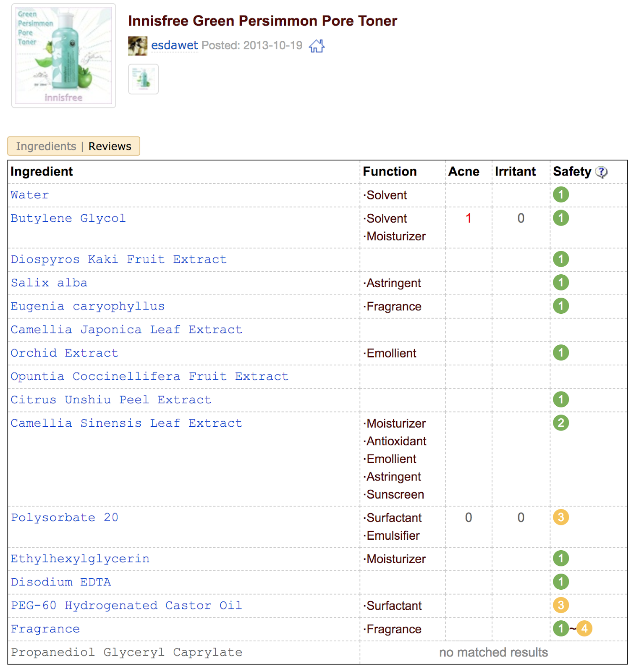
Task: Open the Fragrance ingredient link
Action: pos(45,629)
